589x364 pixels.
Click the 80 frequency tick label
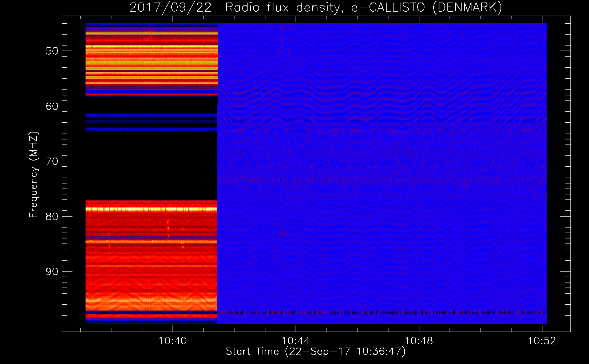coord(52,217)
